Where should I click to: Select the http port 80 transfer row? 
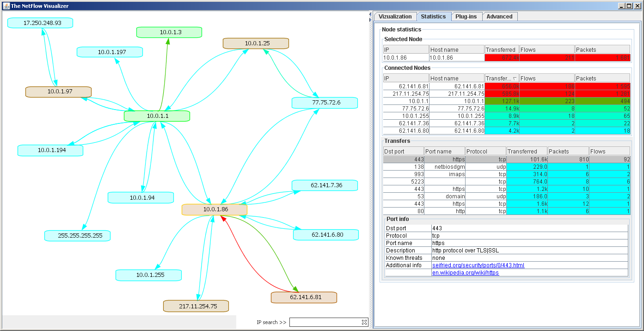(x=507, y=211)
